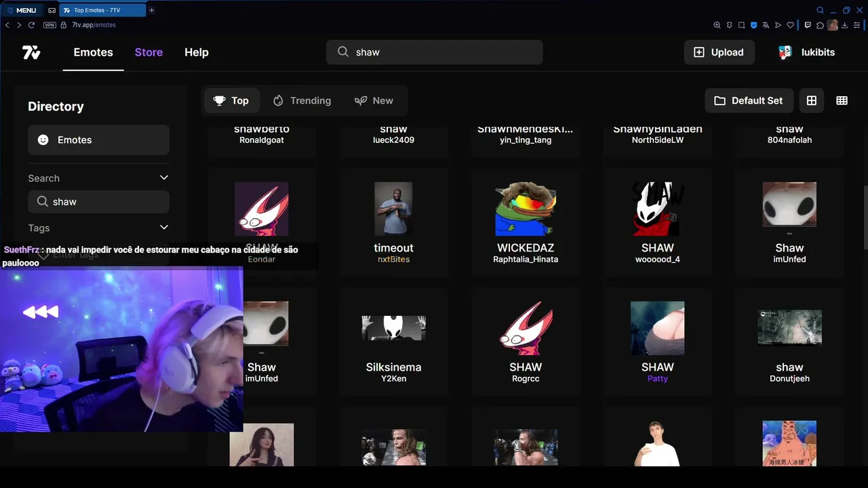868x488 pixels.
Task: Select the Trending sorting tab
Action: point(302,100)
